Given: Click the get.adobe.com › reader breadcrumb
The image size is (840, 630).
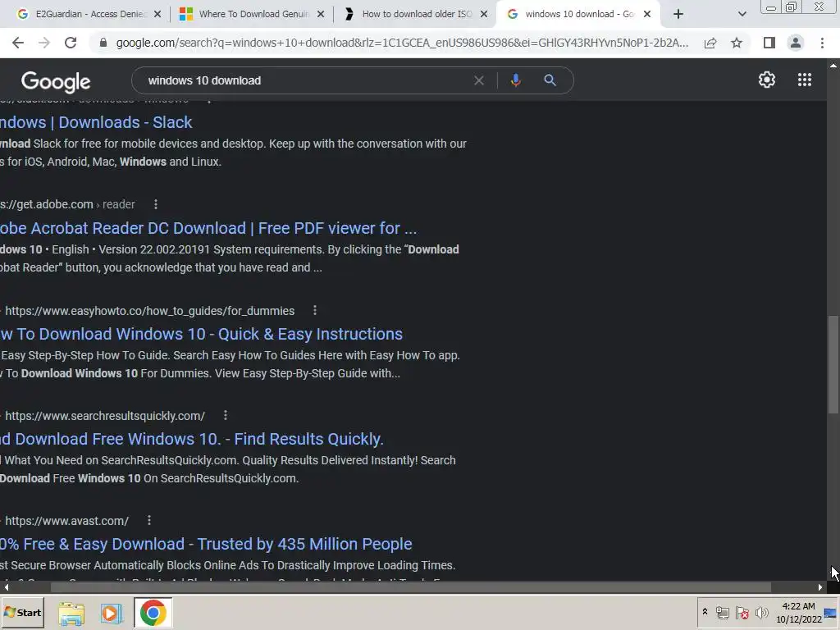Looking at the screenshot, I should pyautogui.click(x=67, y=204).
